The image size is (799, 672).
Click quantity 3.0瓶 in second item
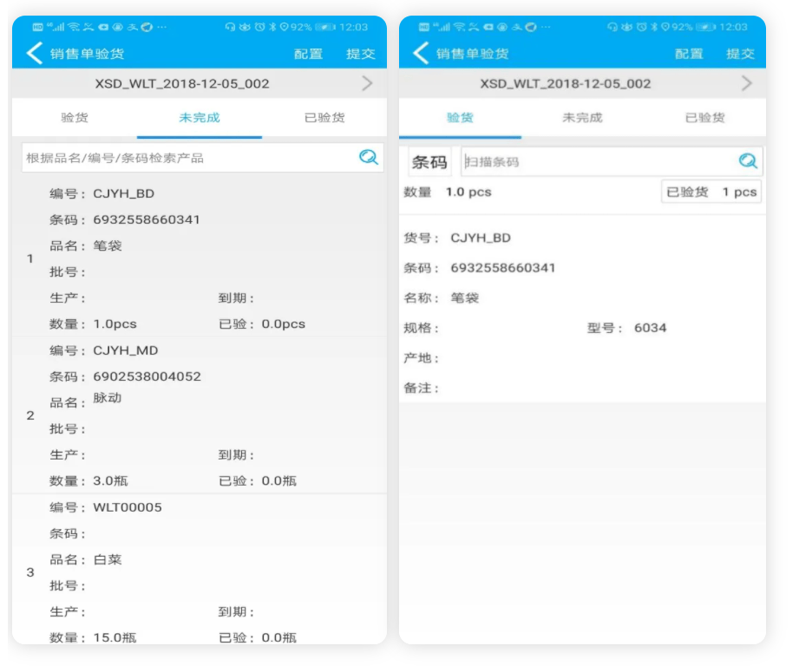pyautogui.click(x=110, y=481)
